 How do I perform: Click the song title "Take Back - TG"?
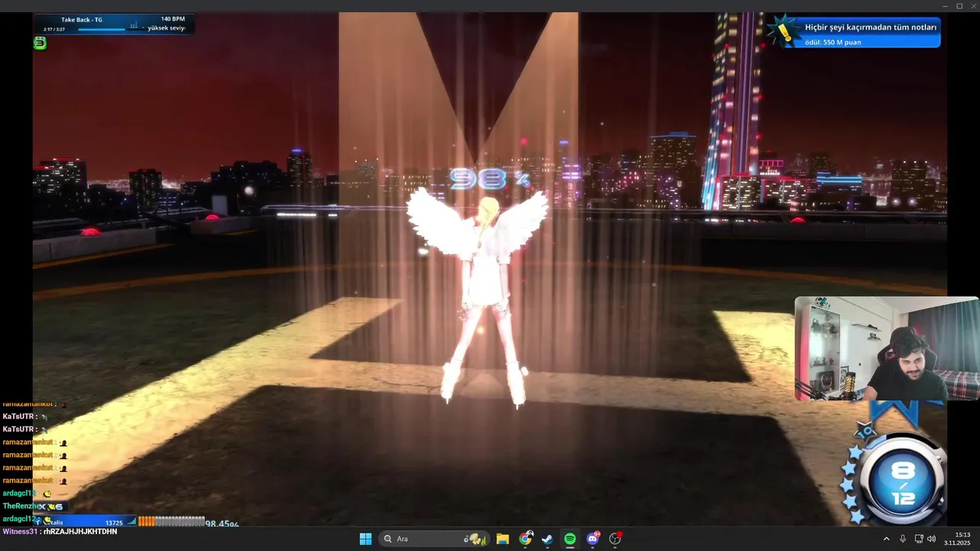82,19
